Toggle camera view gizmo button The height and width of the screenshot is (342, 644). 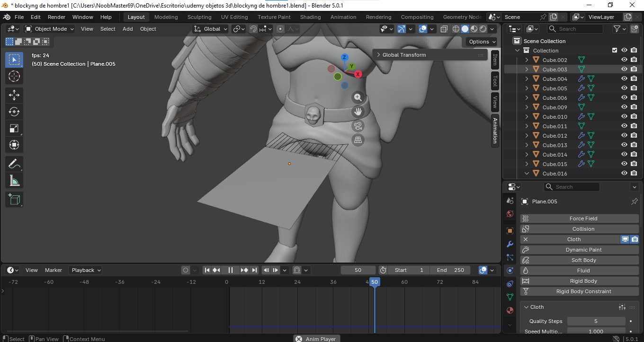point(358,126)
